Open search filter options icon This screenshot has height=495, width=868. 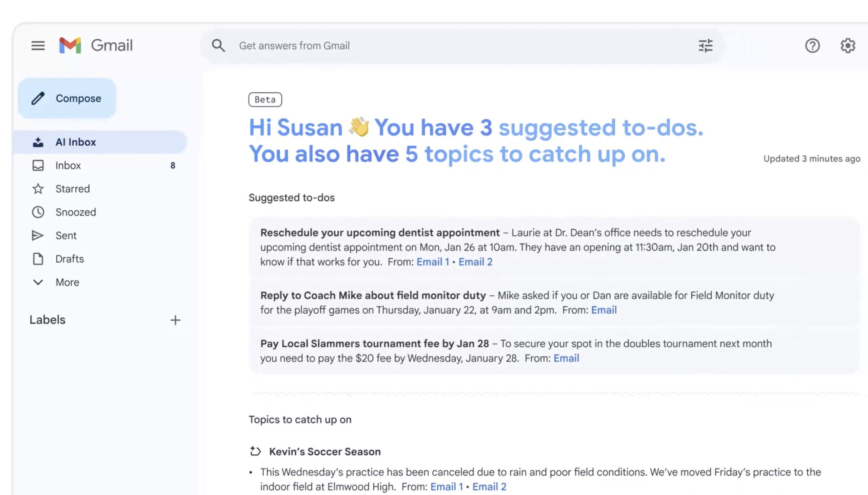(706, 45)
